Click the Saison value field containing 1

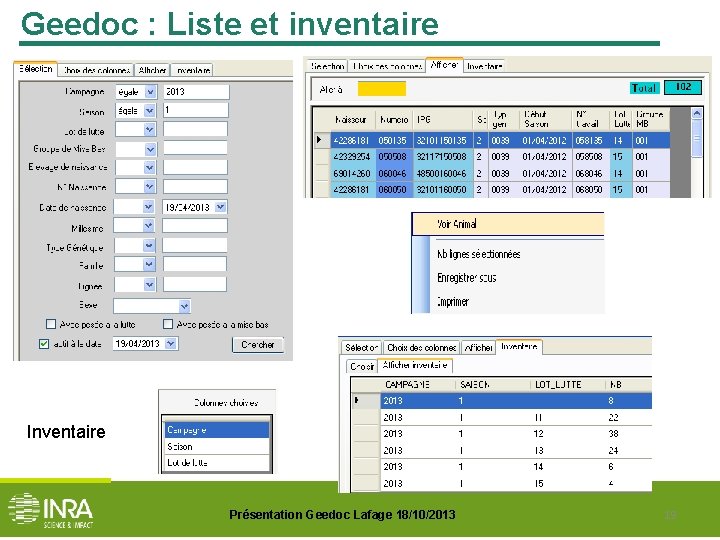pos(196,110)
